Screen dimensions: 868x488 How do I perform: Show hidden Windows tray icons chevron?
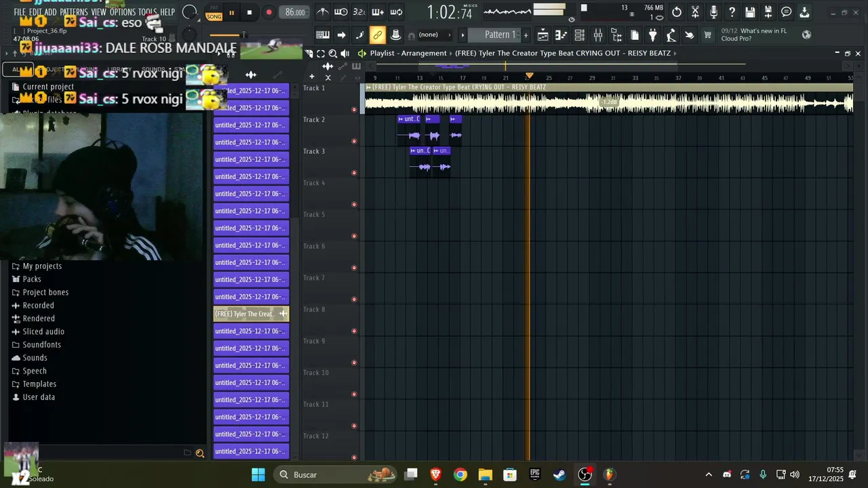pos(709,474)
